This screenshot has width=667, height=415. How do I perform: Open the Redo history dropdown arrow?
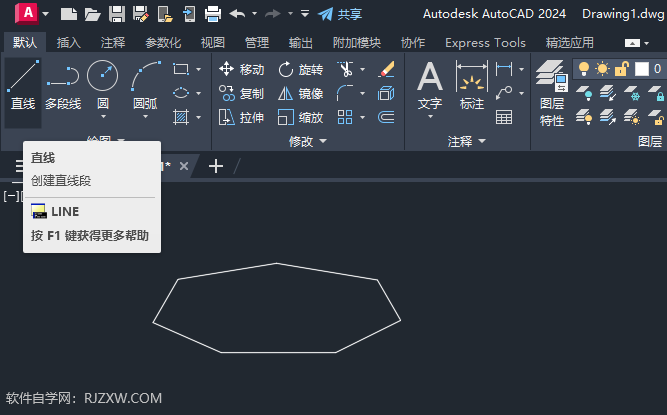click(x=291, y=14)
